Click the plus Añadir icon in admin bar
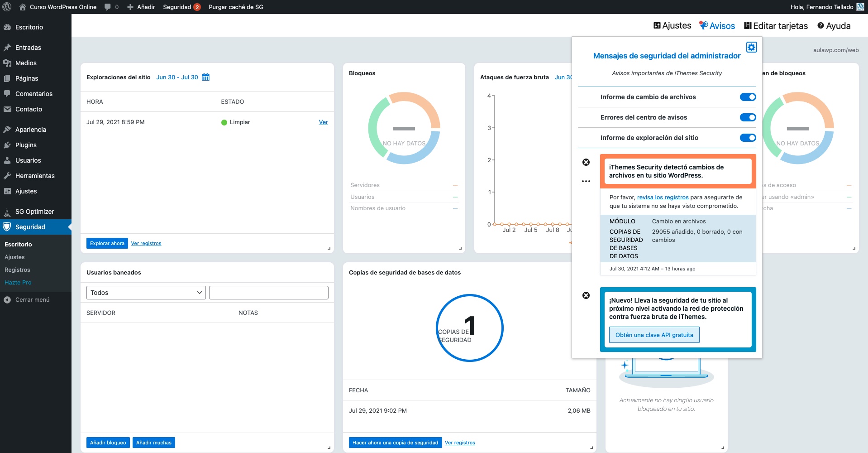This screenshot has width=868, height=453. pos(130,7)
